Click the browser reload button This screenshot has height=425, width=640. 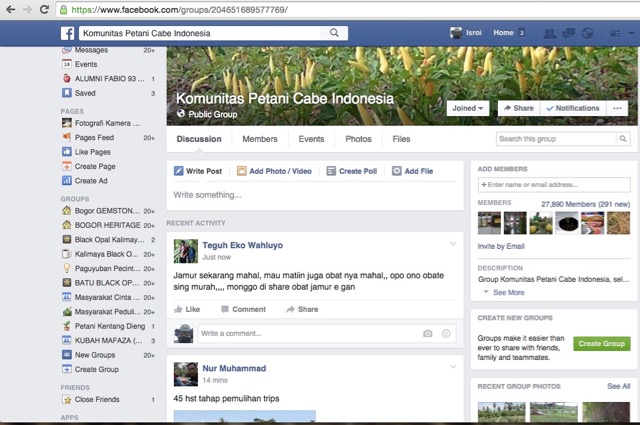[x=44, y=9]
